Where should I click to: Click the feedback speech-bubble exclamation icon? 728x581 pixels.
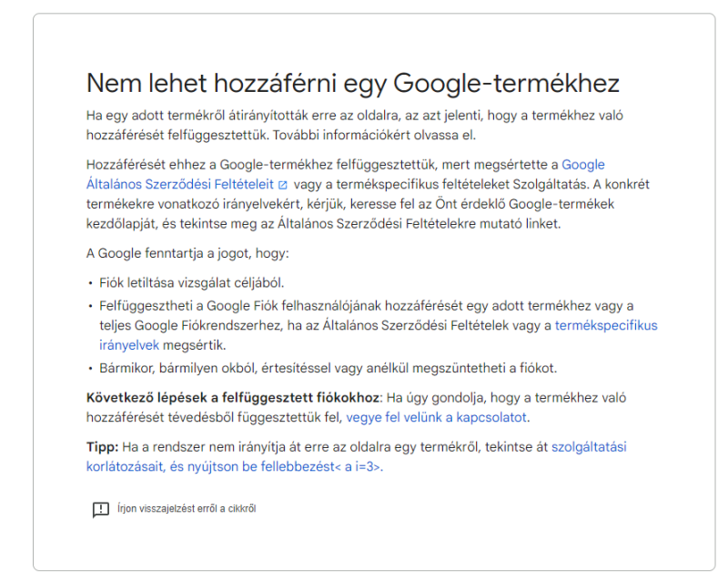(x=101, y=509)
